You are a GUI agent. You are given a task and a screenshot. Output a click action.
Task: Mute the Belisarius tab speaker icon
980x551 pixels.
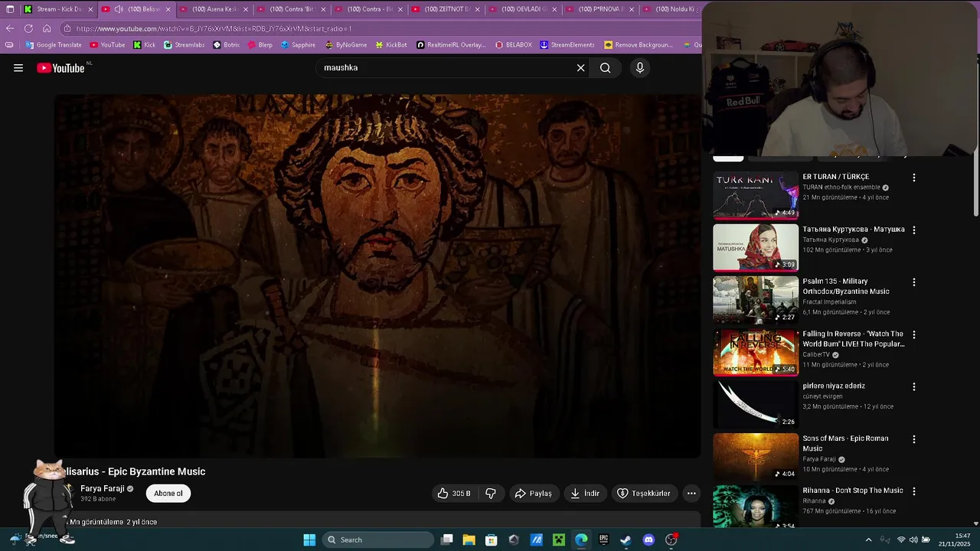pyautogui.click(x=119, y=9)
